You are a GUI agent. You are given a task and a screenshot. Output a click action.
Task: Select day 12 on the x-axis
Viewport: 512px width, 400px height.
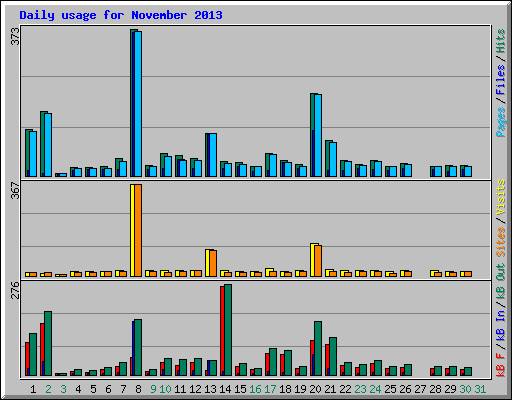[195, 389]
